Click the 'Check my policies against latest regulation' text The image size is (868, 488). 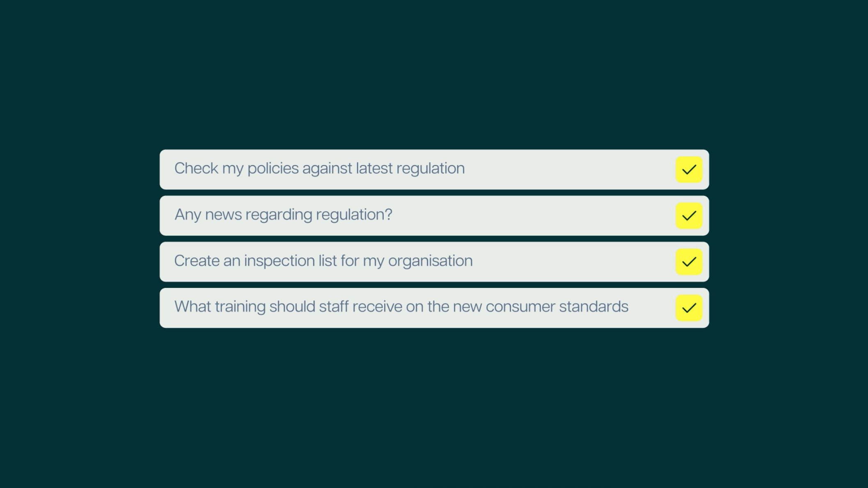[319, 168]
